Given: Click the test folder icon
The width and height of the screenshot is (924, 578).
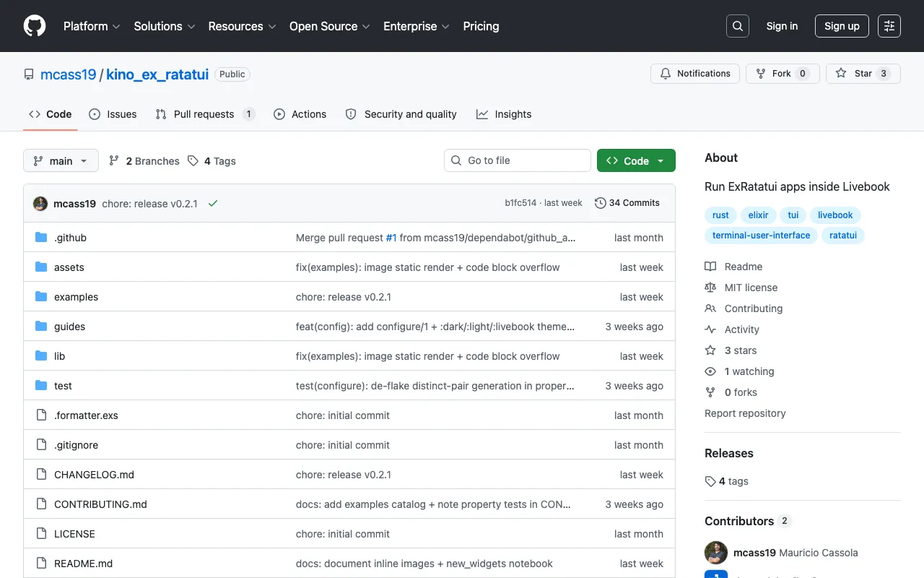Looking at the screenshot, I should click(41, 386).
